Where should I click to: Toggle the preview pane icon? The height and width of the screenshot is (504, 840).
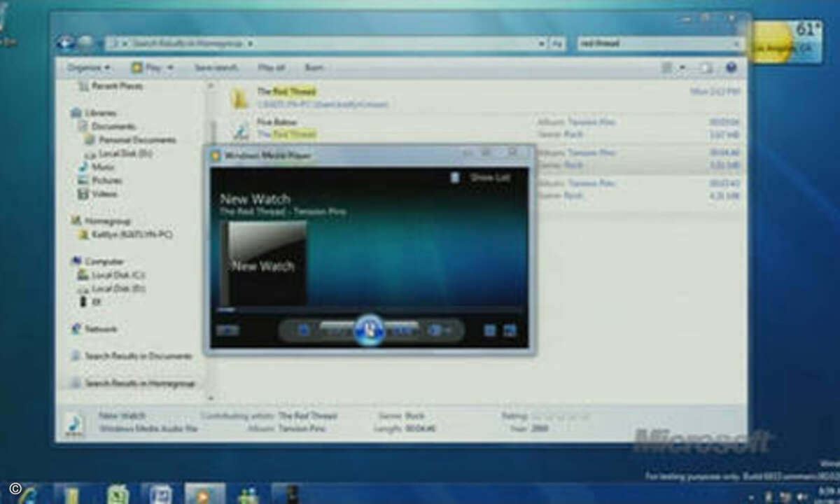(x=706, y=68)
